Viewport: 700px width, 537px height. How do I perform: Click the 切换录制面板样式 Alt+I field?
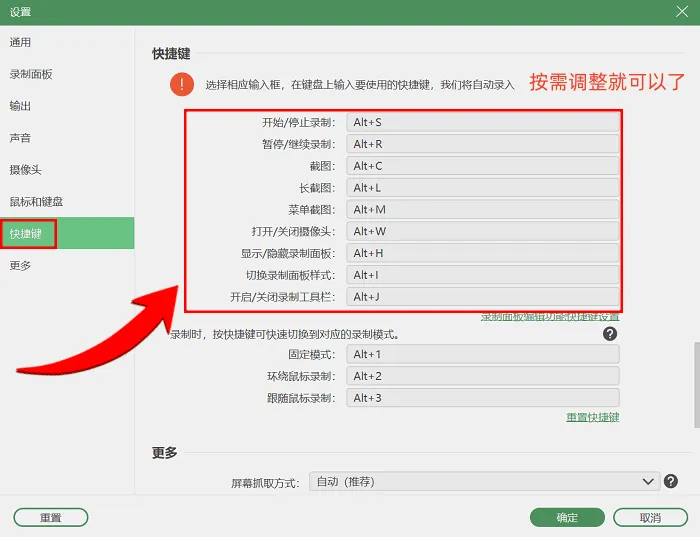click(483, 275)
